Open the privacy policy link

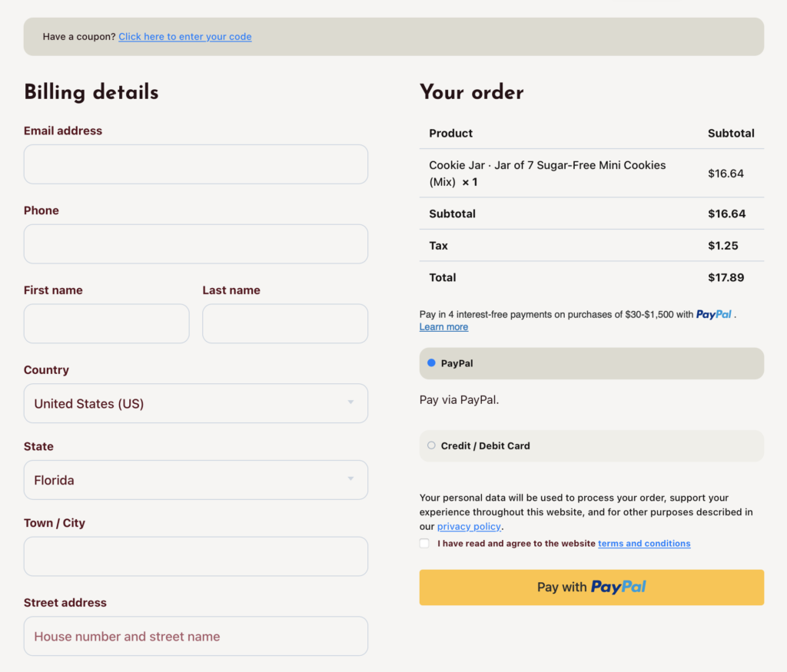[x=469, y=527]
